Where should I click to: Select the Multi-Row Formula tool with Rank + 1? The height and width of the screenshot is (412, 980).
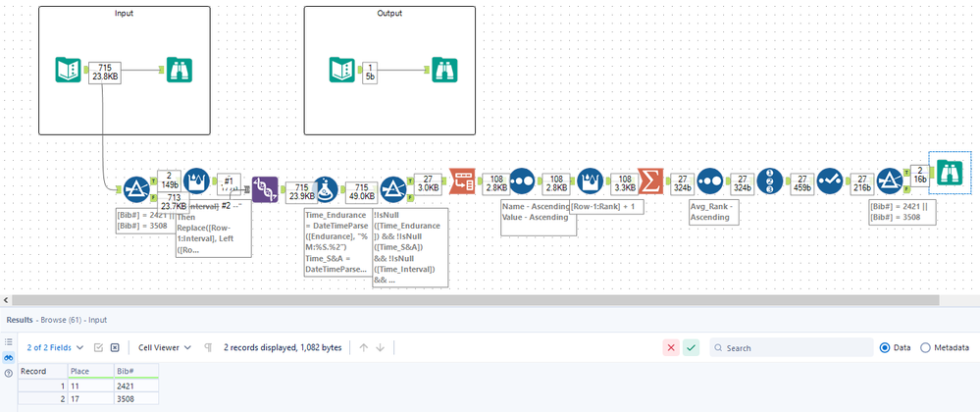click(590, 180)
